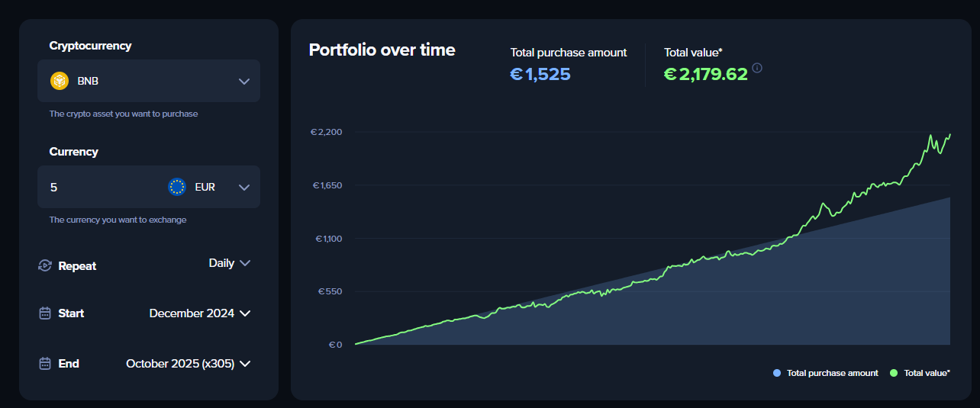Click the Repeat cycle icon
Screen dimensions: 980x408
pos(45,265)
